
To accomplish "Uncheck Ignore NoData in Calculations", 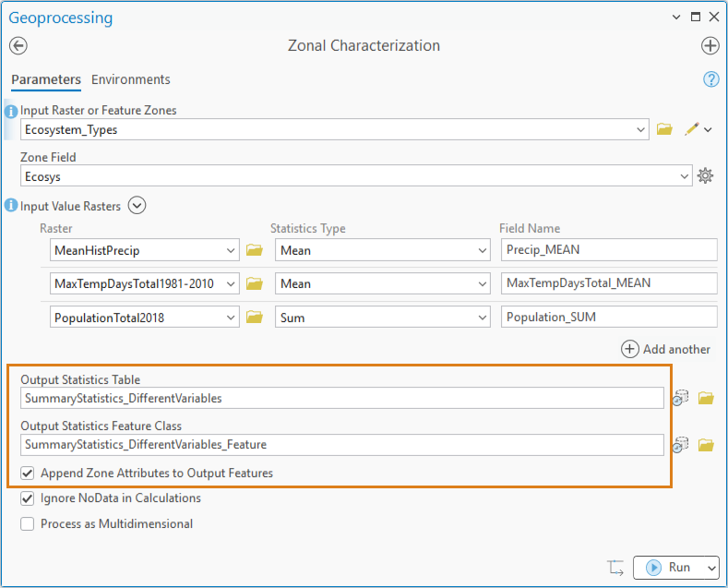I will 28,498.
